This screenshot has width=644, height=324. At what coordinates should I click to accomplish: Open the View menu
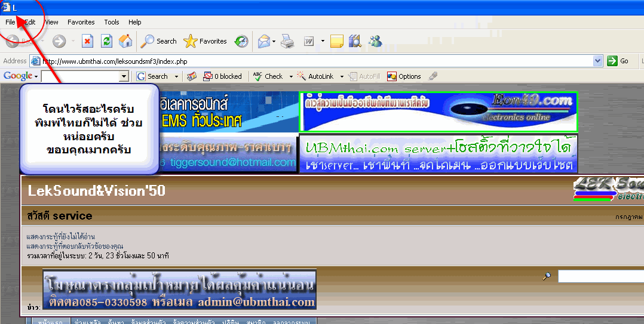coord(51,22)
